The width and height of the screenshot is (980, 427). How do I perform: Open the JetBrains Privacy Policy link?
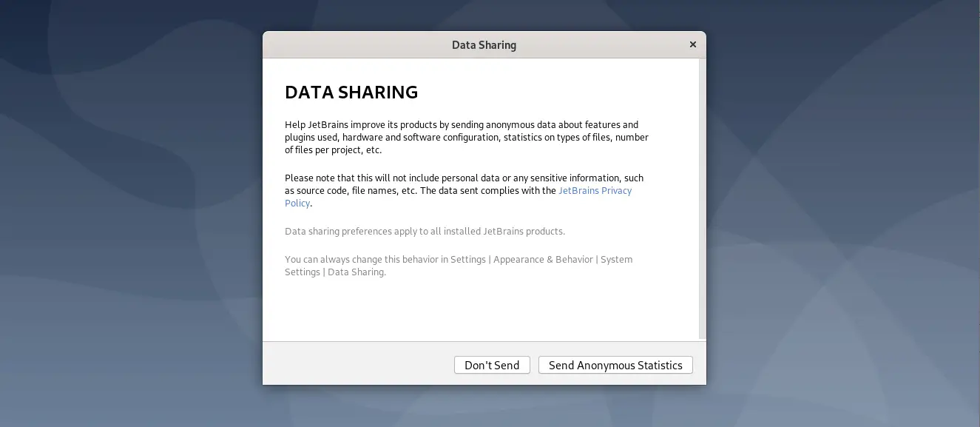pyautogui.click(x=595, y=190)
